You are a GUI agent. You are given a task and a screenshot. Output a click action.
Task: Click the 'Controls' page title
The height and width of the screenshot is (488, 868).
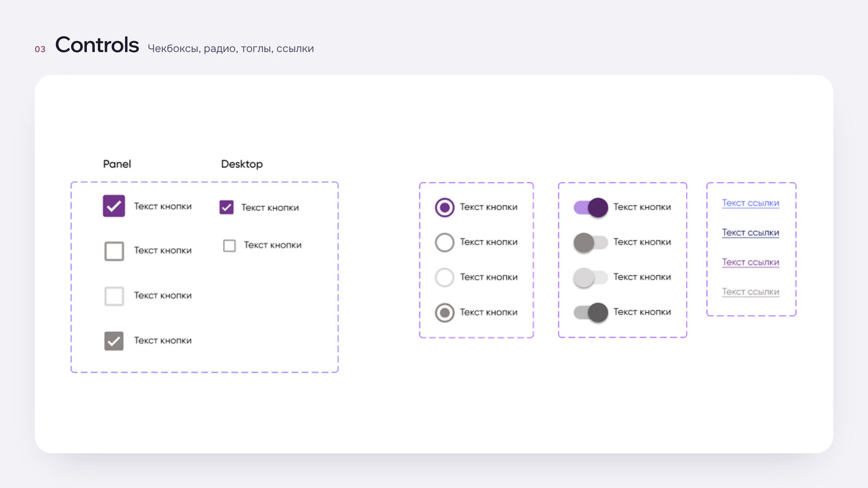point(97,45)
